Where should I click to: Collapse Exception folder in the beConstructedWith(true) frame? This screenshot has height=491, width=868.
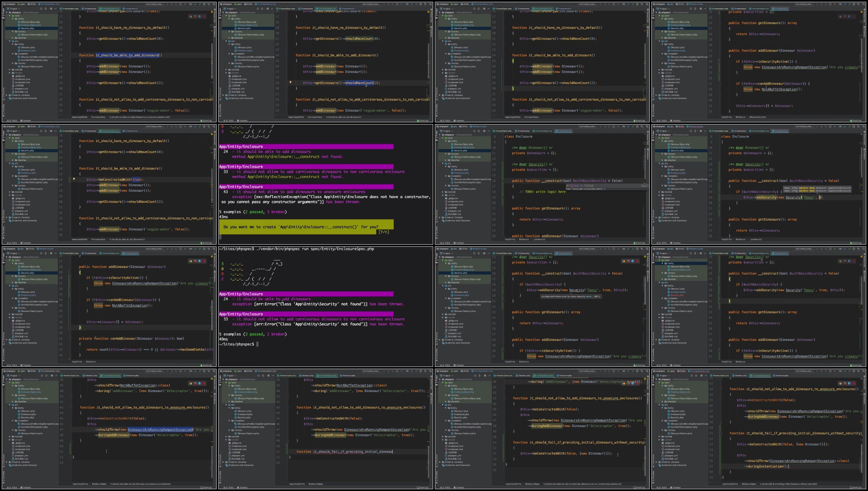tap(13, 176)
